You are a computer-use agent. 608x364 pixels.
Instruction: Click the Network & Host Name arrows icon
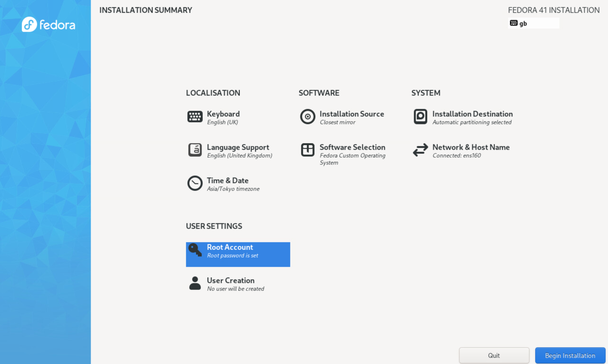(420, 150)
